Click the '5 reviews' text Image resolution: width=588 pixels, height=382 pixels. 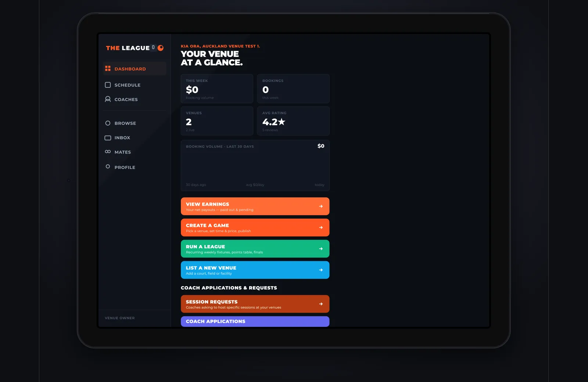pyautogui.click(x=270, y=130)
